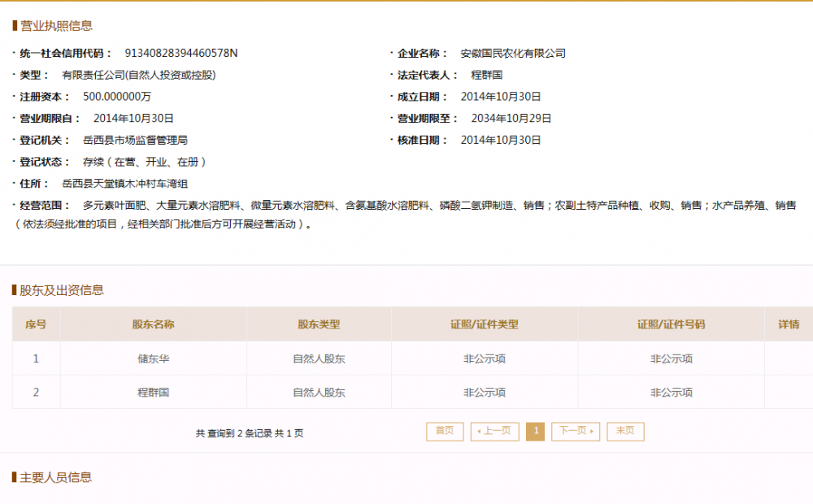The height and width of the screenshot is (504, 813).
Task: Select address 岳西县天堂镇木冲村车湾组
Action: [x=124, y=184]
